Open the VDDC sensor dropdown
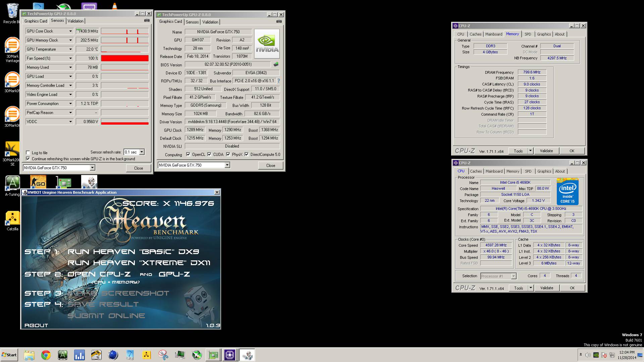This screenshot has height=362, width=644. coord(70,122)
